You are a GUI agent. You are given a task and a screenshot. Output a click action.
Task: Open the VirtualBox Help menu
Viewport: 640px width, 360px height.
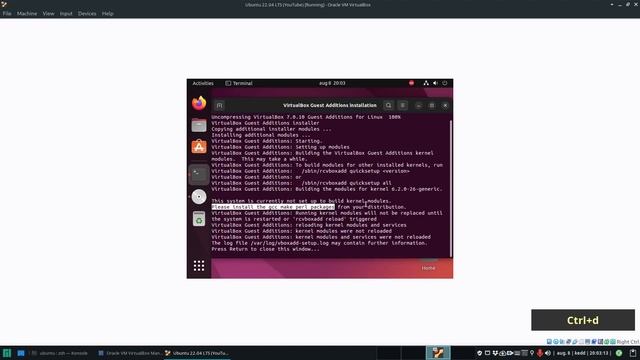click(x=107, y=13)
